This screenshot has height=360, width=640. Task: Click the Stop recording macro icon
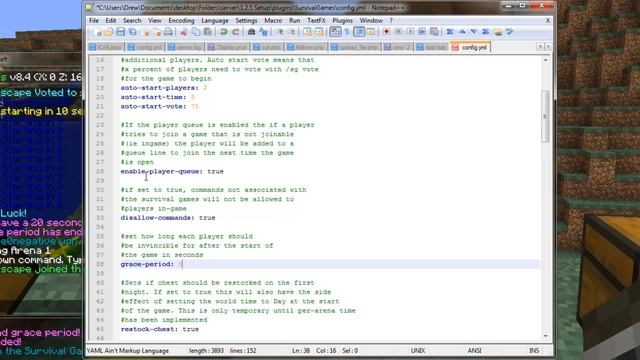pos(398,32)
